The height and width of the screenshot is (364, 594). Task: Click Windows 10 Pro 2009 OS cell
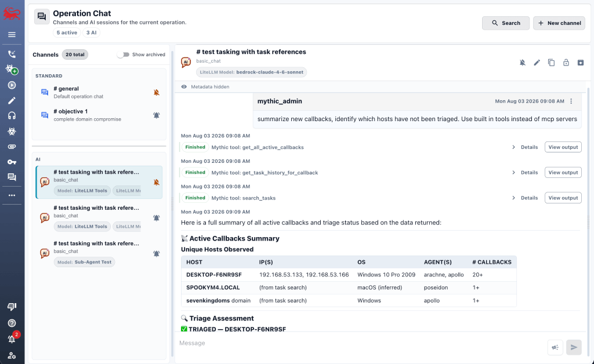click(386, 275)
